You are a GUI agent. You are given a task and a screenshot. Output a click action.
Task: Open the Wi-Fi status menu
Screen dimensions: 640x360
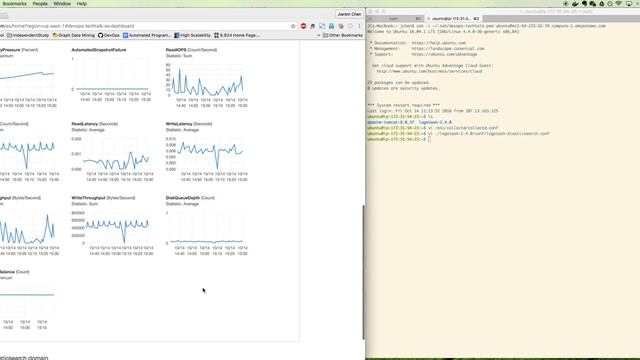tap(618, 4)
